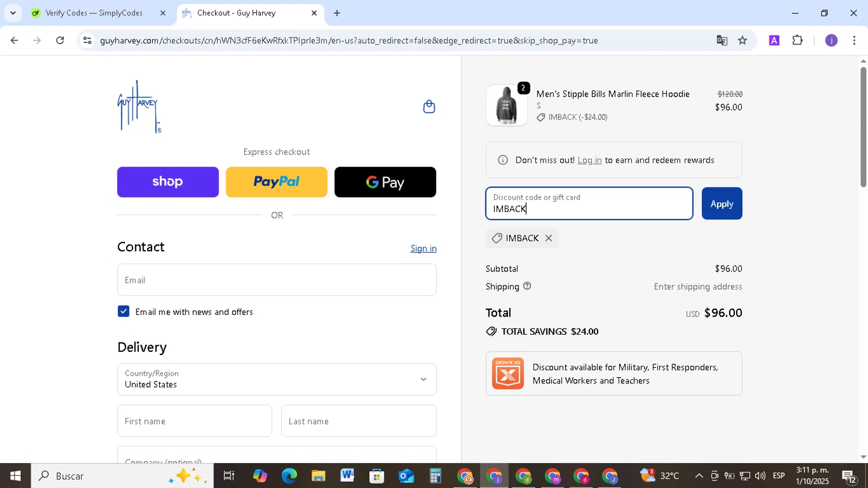868x488 pixels.
Task: Click the discount code input field
Action: [589, 203]
